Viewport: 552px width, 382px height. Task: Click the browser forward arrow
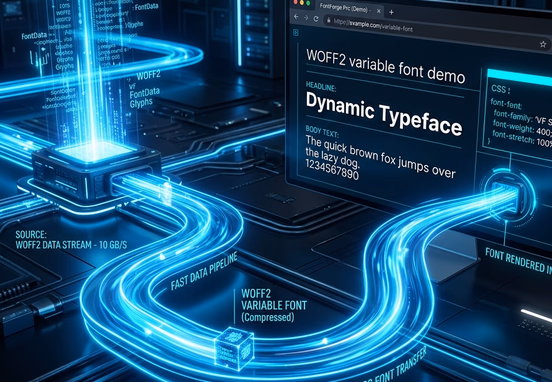tap(306, 18)
